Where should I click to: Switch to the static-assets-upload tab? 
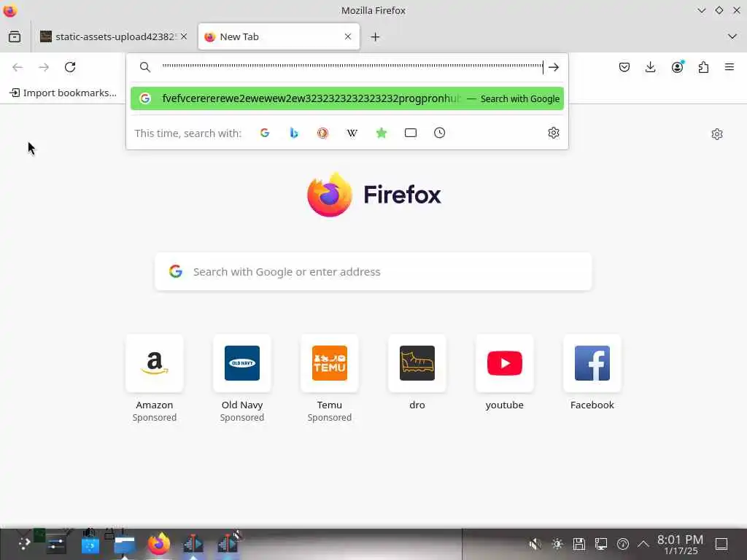pyautogui.click(x=113, y=36)
